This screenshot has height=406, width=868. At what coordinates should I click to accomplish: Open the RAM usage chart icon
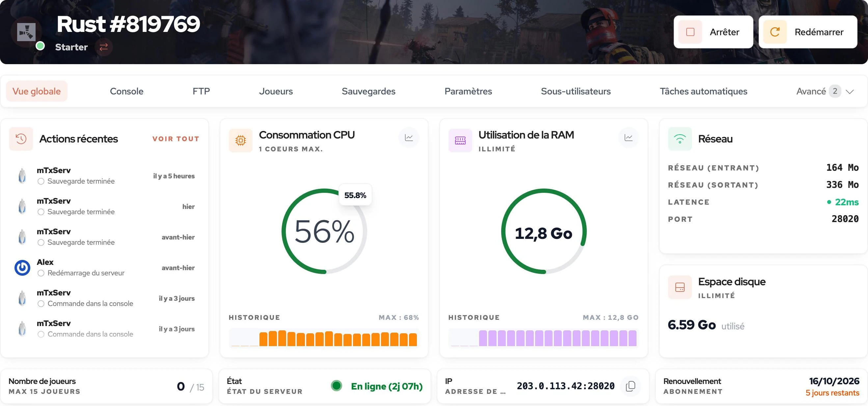coord(628,137)
